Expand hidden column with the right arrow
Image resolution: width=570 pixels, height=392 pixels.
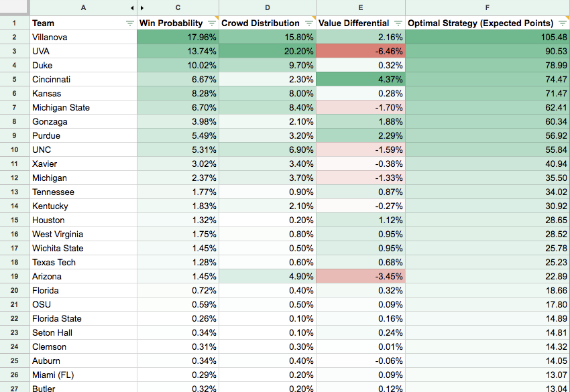[x=141, y=7]
